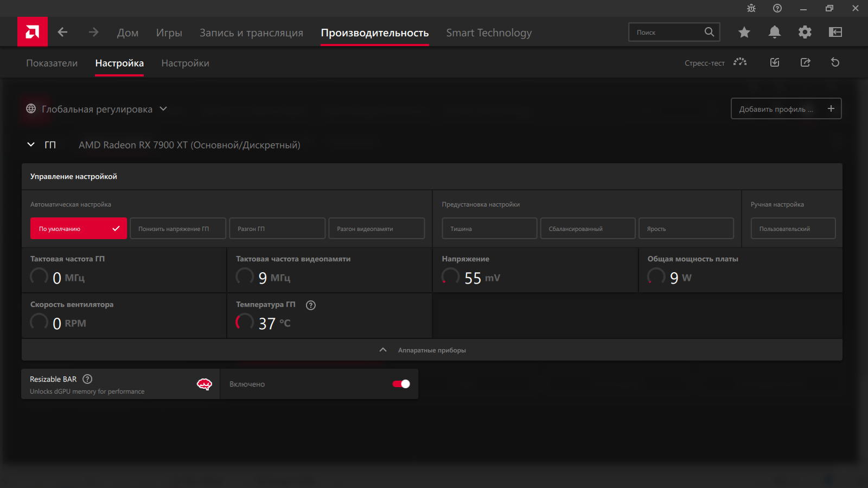The height and width of the screenshot is (488, 868).
Task: Click the search magnifier icon
Action: tap(709, 32)
